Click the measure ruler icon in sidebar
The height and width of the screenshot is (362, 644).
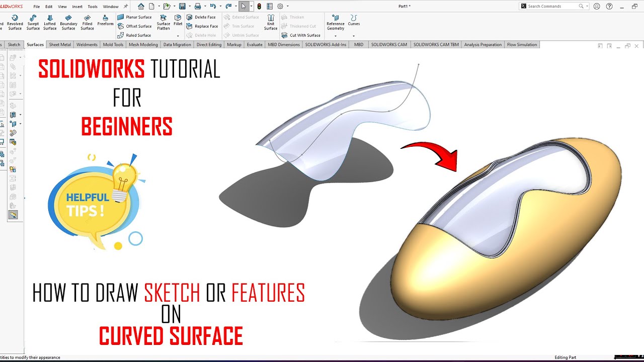(13, 215)
